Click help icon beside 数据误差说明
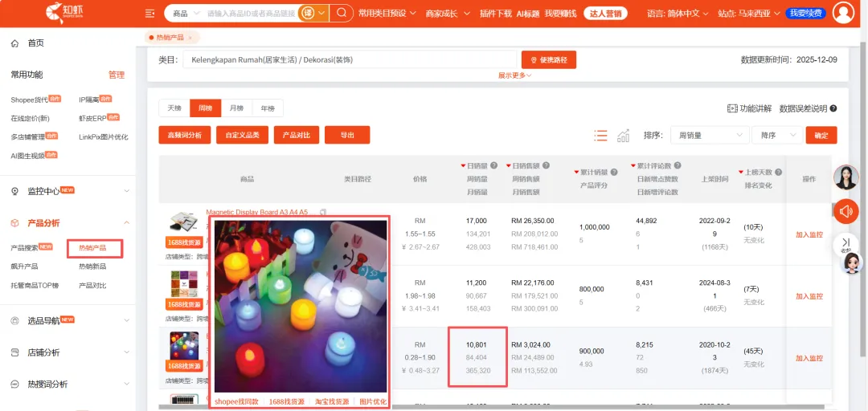The image size is (868, 411). 833,108
